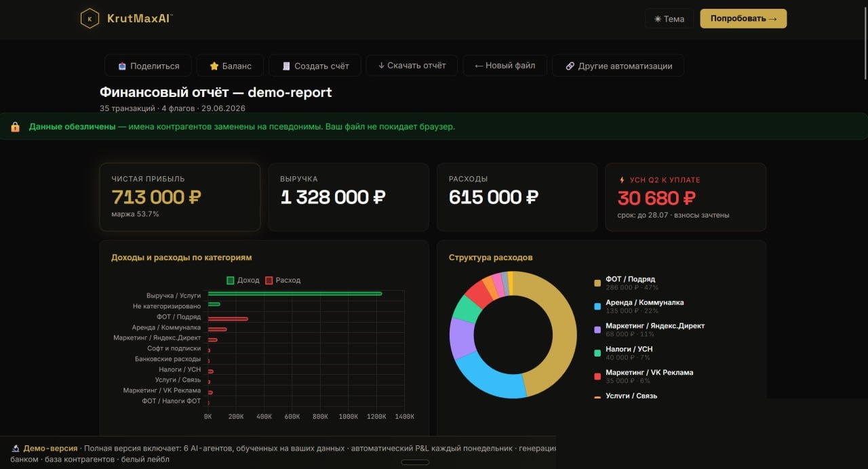This screenshot has width=868, height=469.
Task: Toggle the Тема light/dark theme switch
Action: [669, 19]
